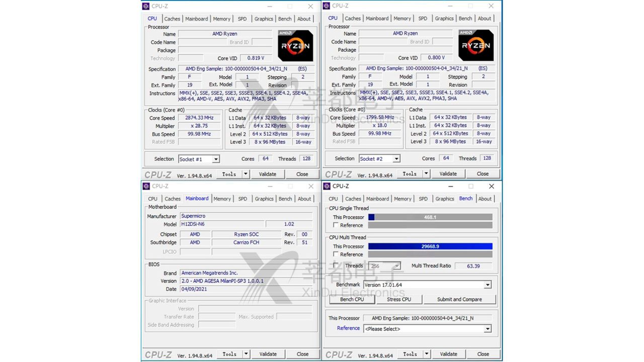Expand Tools arrow in Bench window
This screenshot has height=362, width=644.
427,354
